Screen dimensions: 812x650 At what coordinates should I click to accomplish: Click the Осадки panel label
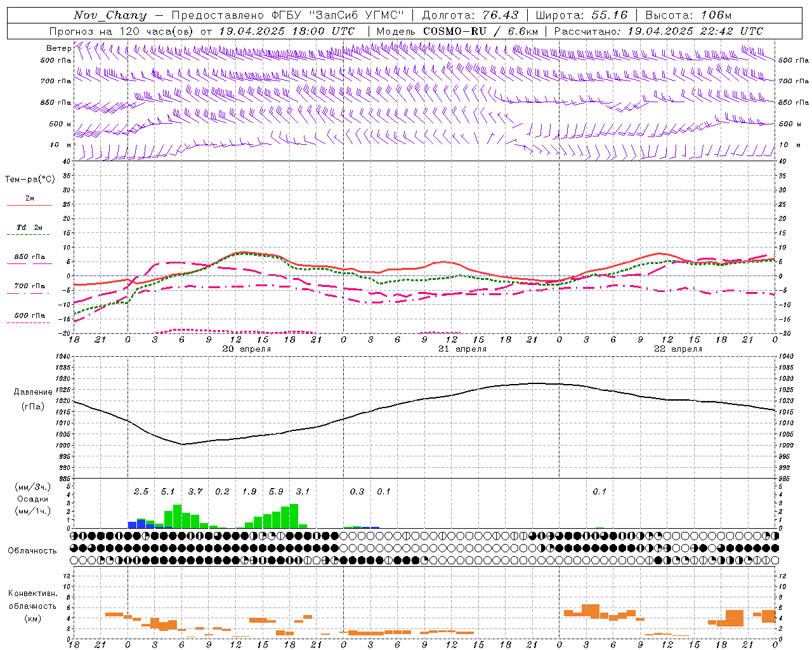click(33, 499)
